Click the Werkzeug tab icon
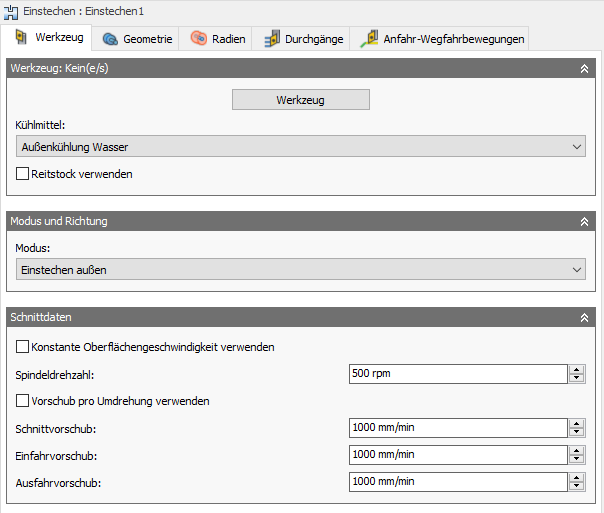 point(22,38)
